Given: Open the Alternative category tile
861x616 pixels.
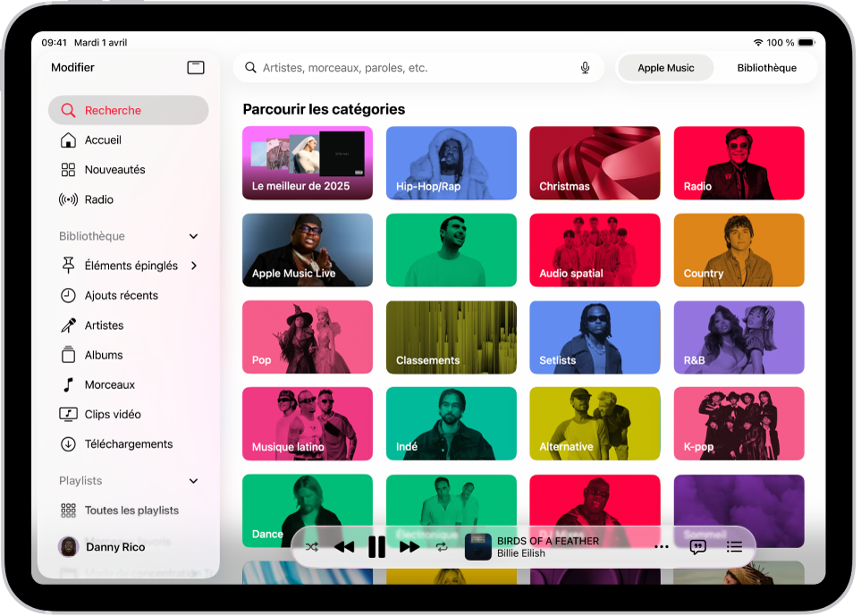Looking at the screenshot, I should (595, 424).
